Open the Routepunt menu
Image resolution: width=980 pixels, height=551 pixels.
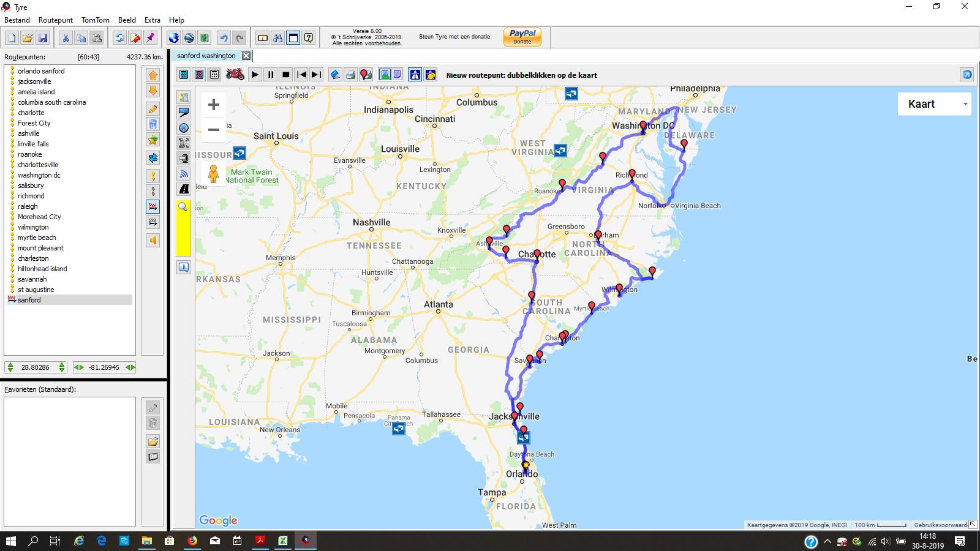(55, 20)
